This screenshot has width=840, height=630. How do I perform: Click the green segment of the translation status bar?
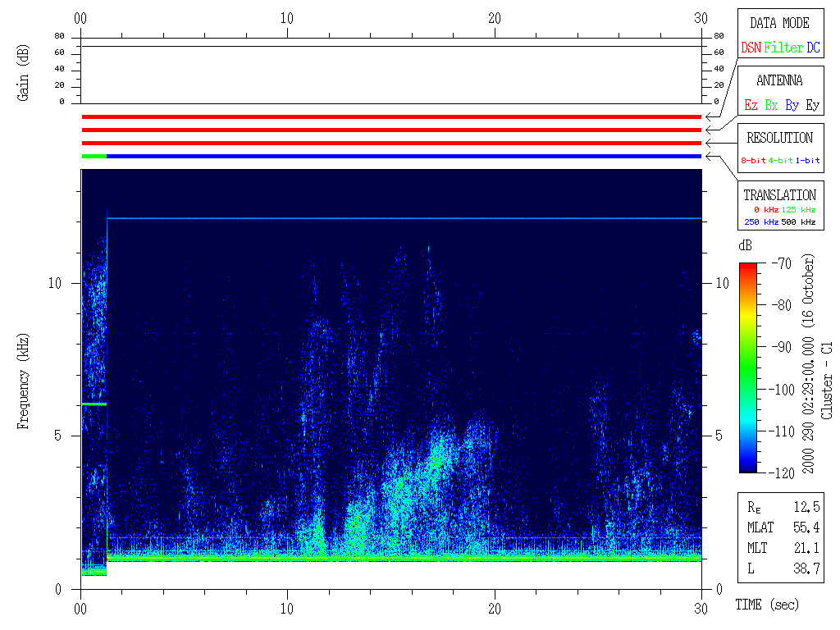pyautogui.click(x=94, y=156)
